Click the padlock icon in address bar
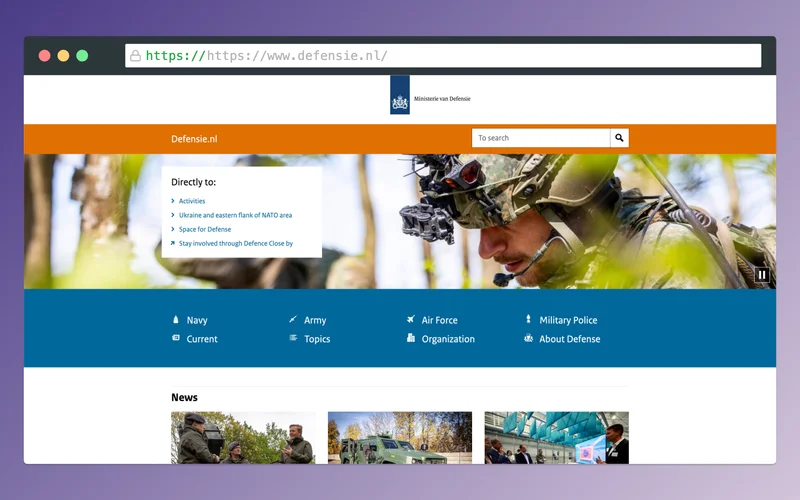 135,56
